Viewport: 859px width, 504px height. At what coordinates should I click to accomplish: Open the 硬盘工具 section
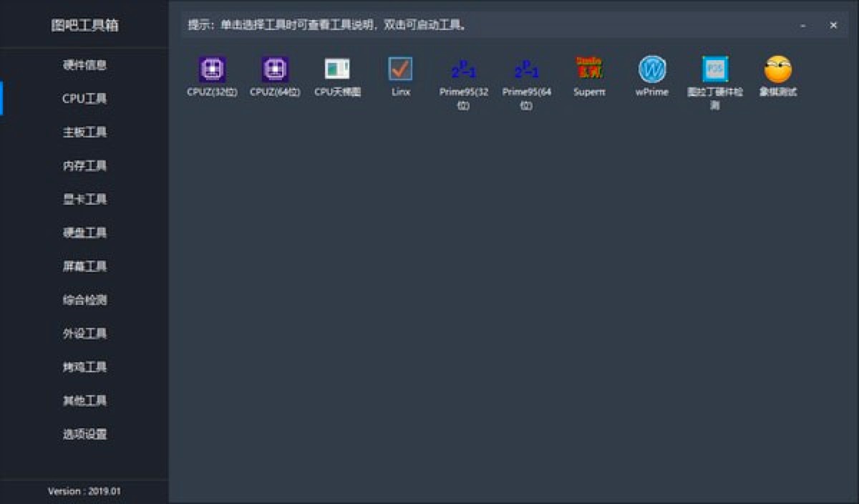coord(86,233)
